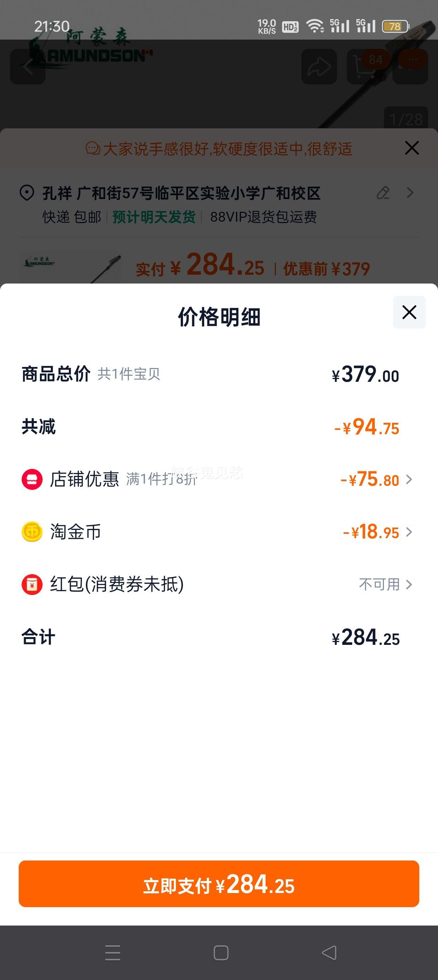This screenshot has width=438, height=980.
Task: Open the shopping cart with 84 badge
Action: pyautogui.click(x=365, y=67)
